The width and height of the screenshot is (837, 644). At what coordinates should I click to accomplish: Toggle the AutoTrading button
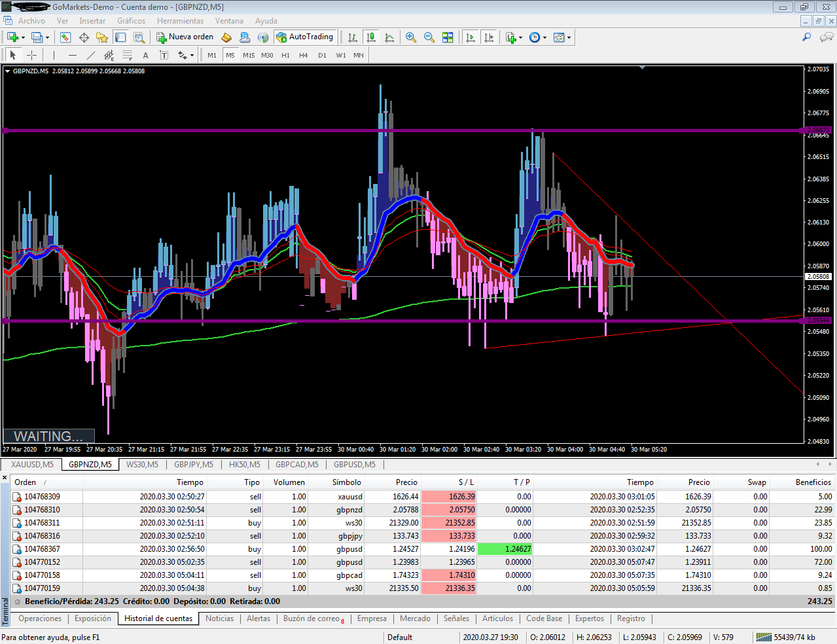click(x=305, y=37)
